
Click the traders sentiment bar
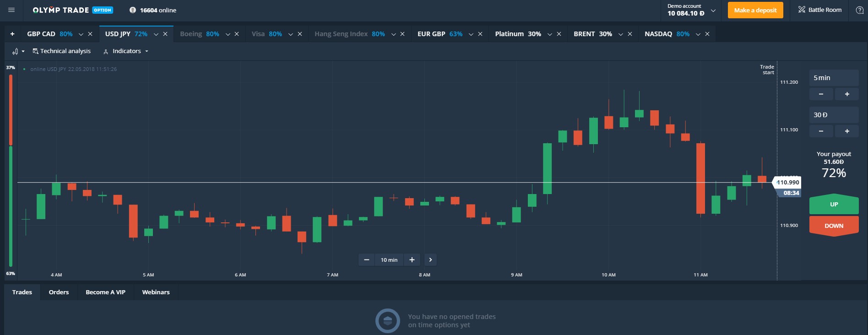click(x=11, y=170)
